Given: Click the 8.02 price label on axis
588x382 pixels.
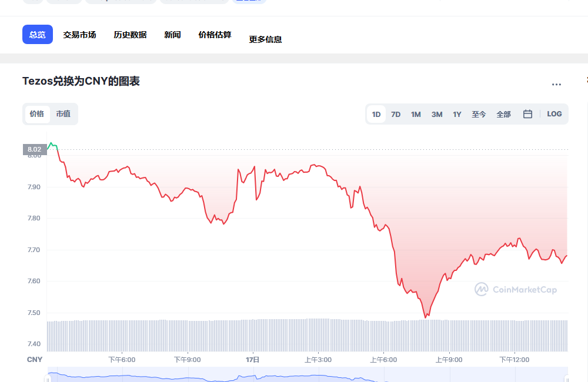Looking at the screenshot, I should pos(35,149).
